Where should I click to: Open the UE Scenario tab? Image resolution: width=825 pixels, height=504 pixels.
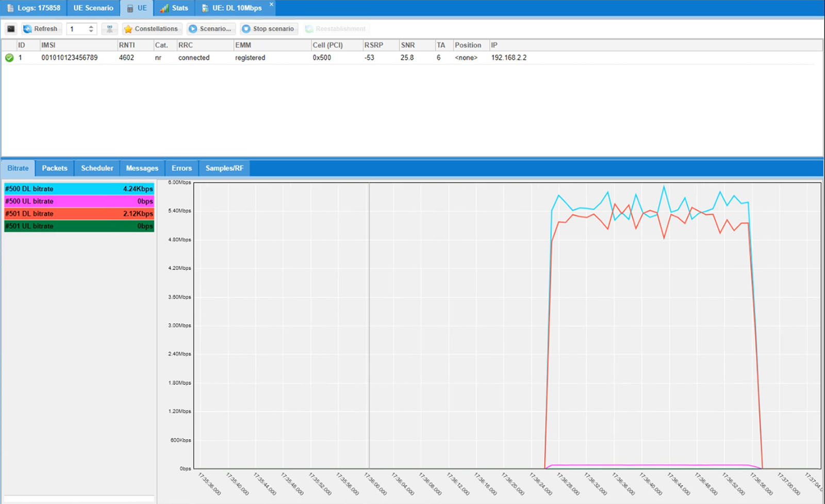pyautogui.click(x=93, y=8)
